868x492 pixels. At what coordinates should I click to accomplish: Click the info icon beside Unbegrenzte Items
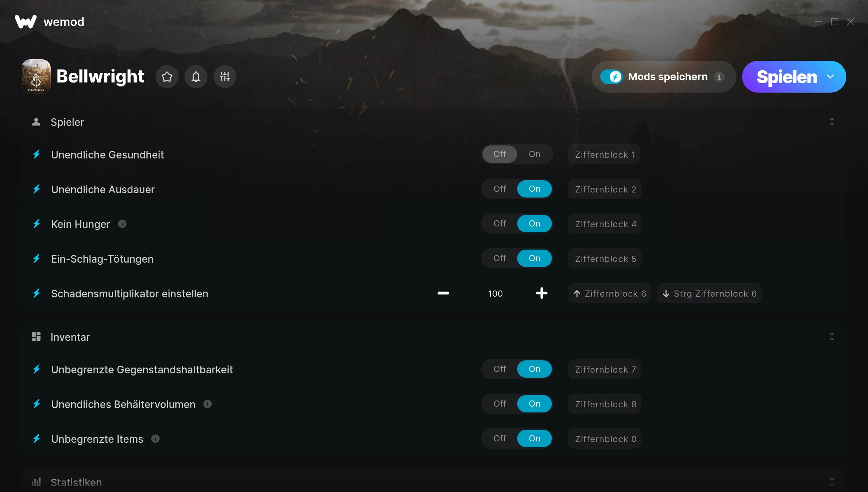pos(156,438)
